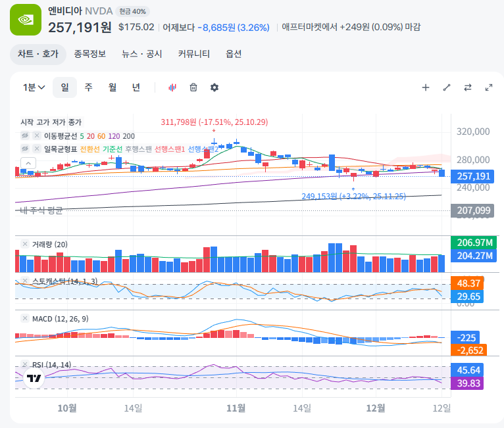
Task: Remove the 거래량 (20) indicator
Action: (25, 244)
